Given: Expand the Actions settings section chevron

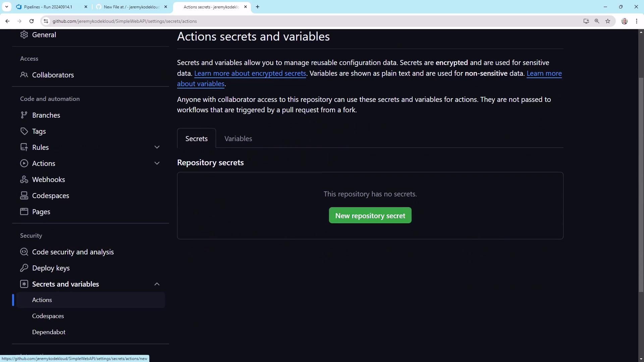Looking at the screenshot, I should point(157,163).
